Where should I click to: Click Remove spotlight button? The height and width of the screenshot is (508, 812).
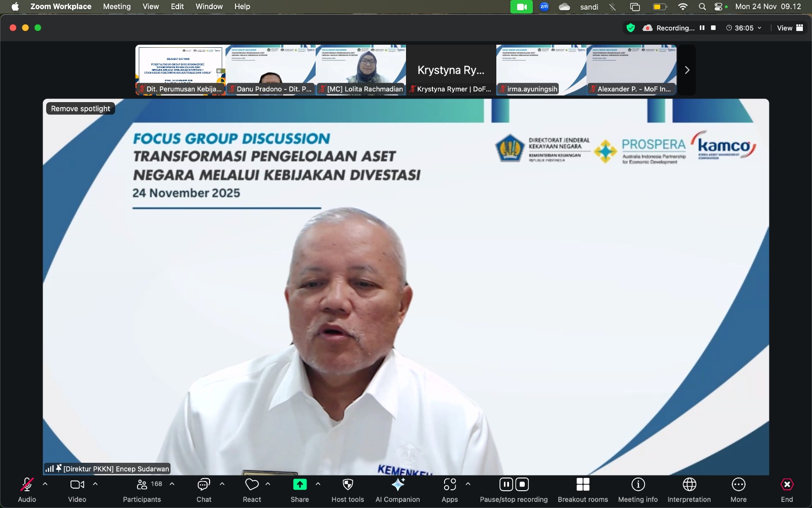[x=81, y=109]
